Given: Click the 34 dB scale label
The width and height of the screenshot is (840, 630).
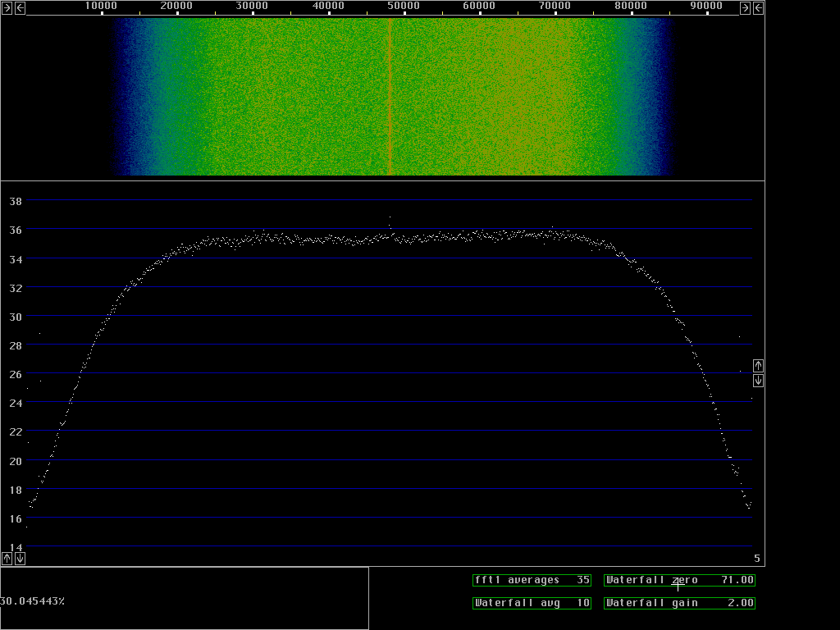Looking at the screenshot, I should [x=16, y=260].
